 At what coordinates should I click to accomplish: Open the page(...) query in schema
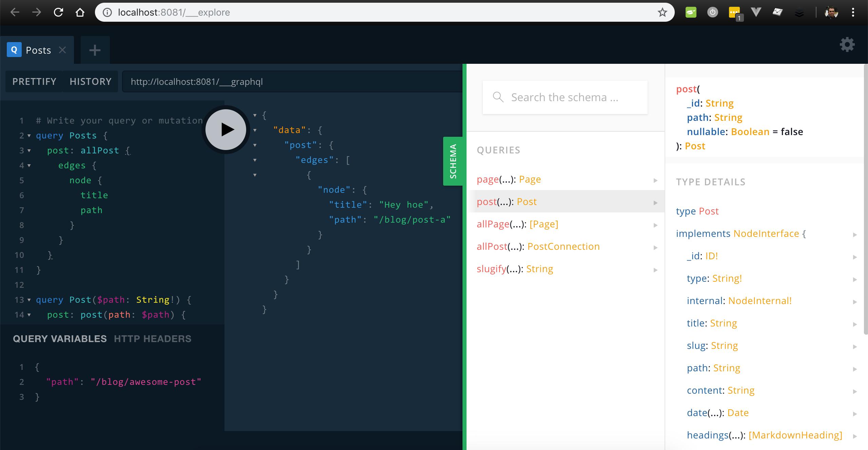click(566, 179)
